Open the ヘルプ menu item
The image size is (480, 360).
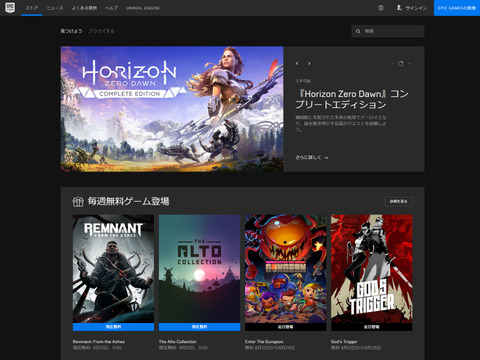click(111, 8)
